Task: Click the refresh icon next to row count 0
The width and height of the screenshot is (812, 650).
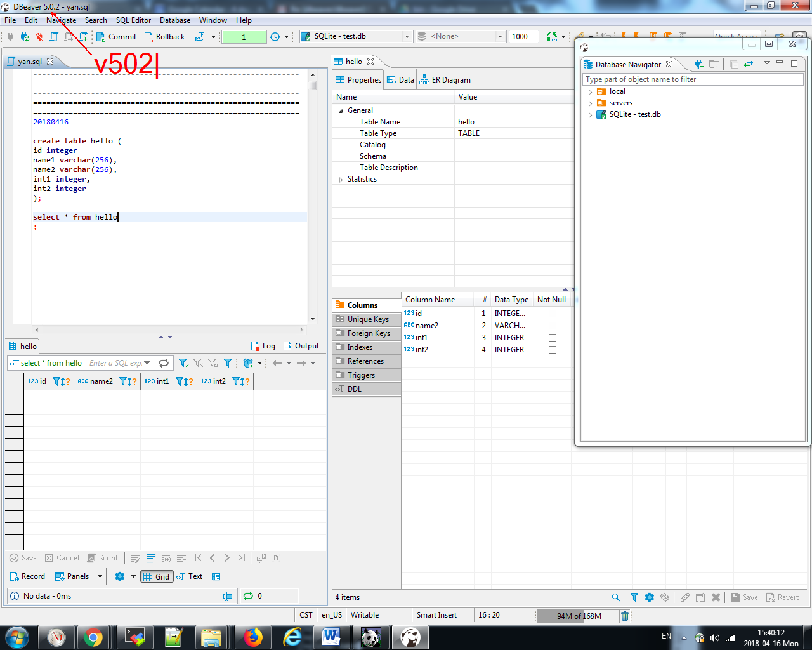Action: 248,596
